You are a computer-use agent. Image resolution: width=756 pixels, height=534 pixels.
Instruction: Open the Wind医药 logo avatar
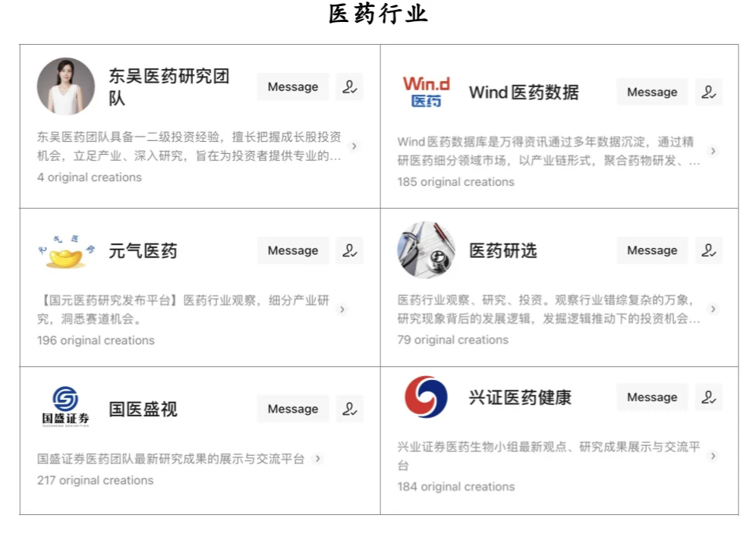[427, 92]
